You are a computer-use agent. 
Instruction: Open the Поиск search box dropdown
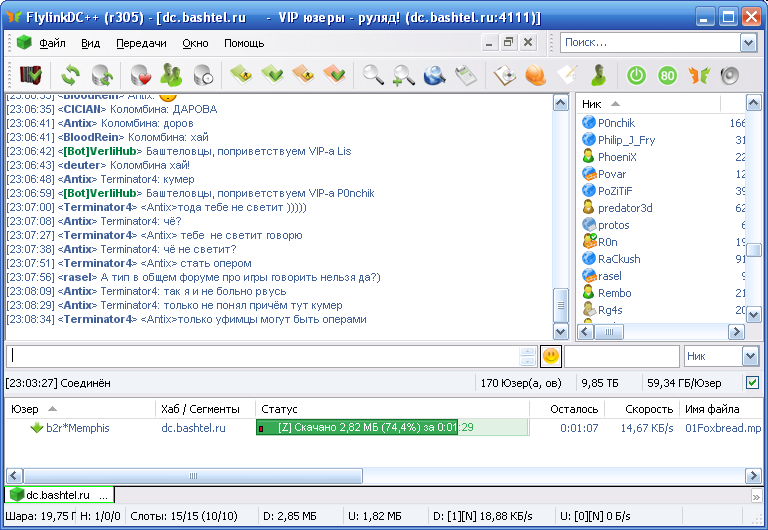[748, 43]
